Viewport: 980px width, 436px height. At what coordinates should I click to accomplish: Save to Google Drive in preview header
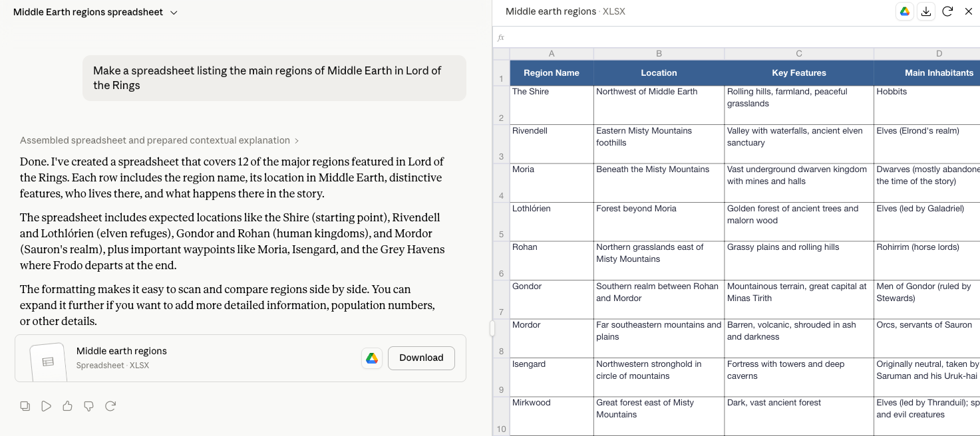click(x=904, y=11)
